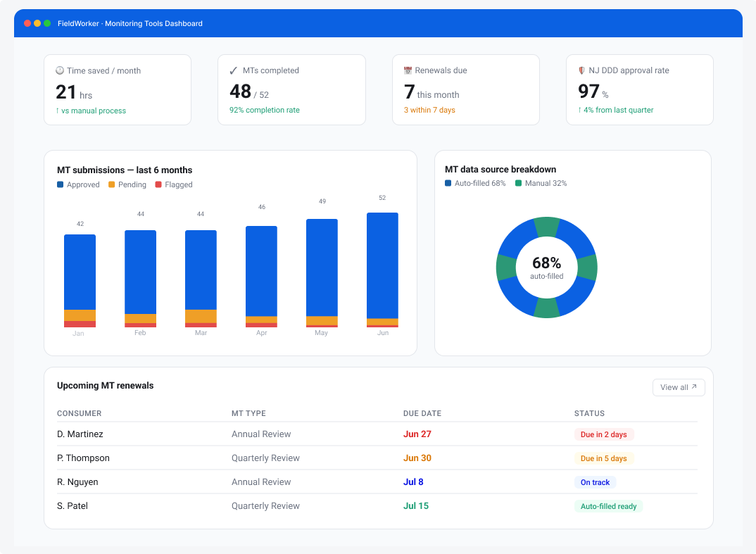Select the Jun bar in submissions chart
Image resolution: width=756 pixels, height=554 pixels.
pos(382,270)
